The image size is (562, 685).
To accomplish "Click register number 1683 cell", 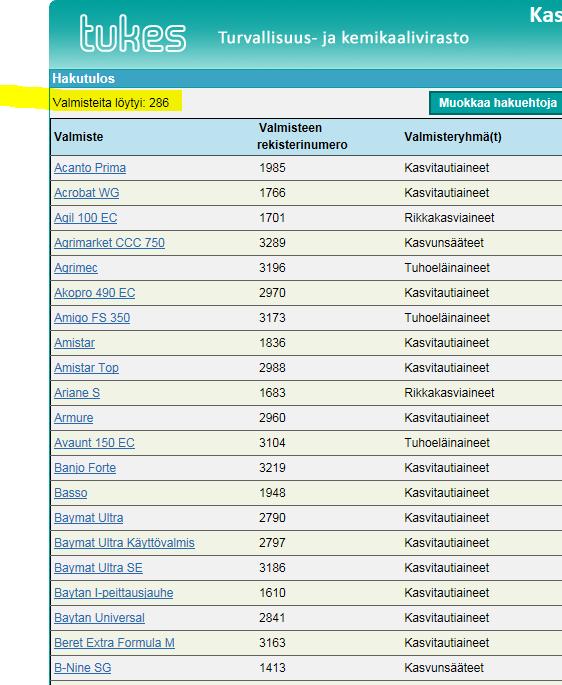I will (272, 393).
